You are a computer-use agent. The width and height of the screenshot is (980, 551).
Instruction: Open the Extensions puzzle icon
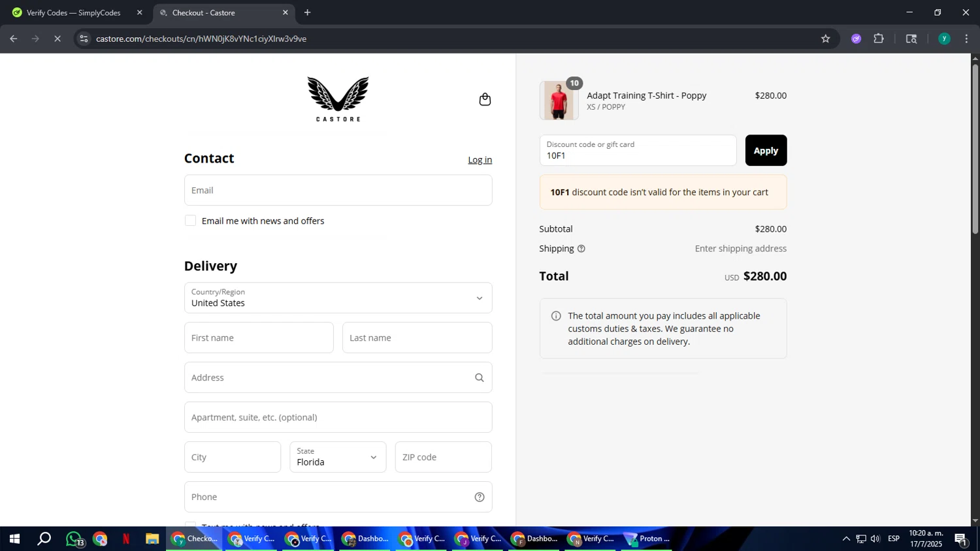tap(879, 39)
